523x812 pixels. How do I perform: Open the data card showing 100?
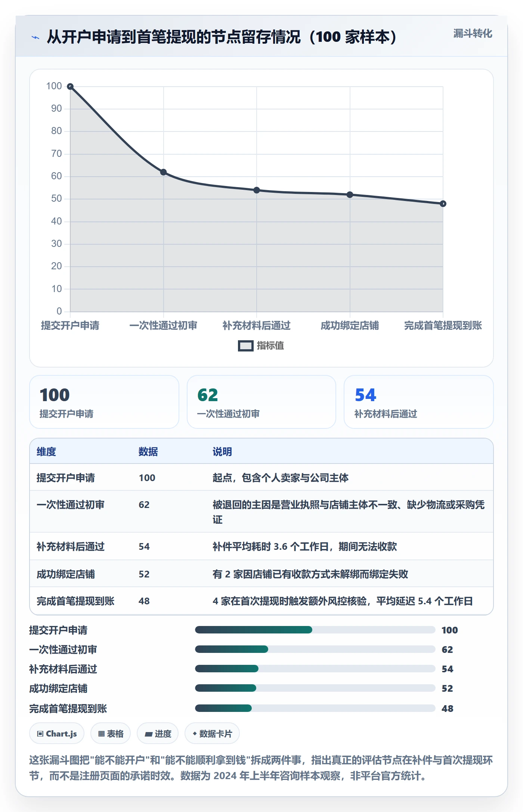(104, 402)
